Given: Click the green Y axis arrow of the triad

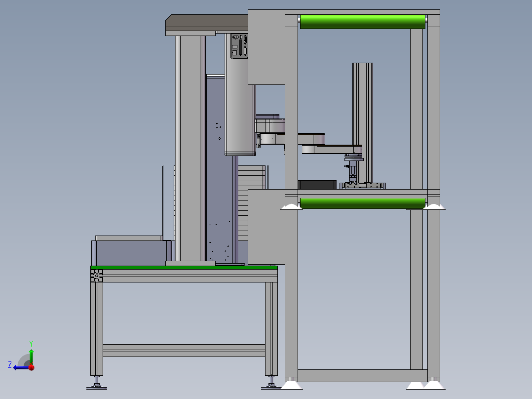Looking at the screenshot, I should (x=31, y=356).
